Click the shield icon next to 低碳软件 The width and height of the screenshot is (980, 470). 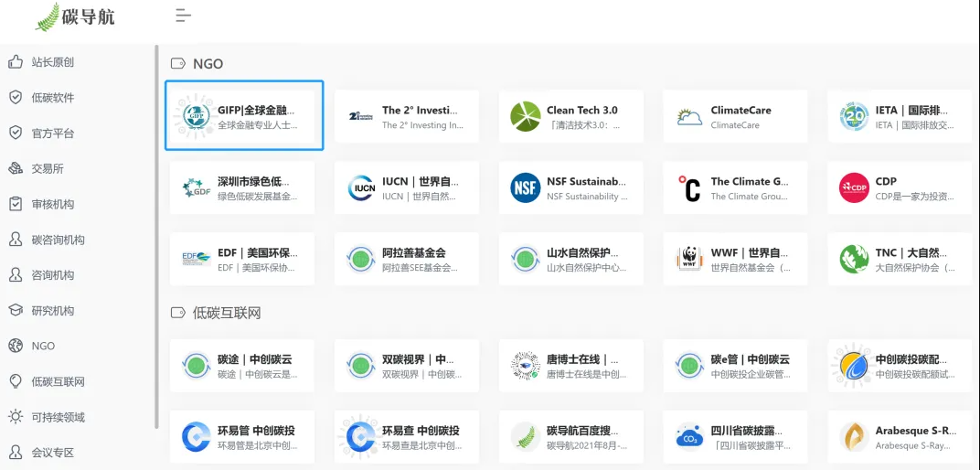(x=16, y=98)
